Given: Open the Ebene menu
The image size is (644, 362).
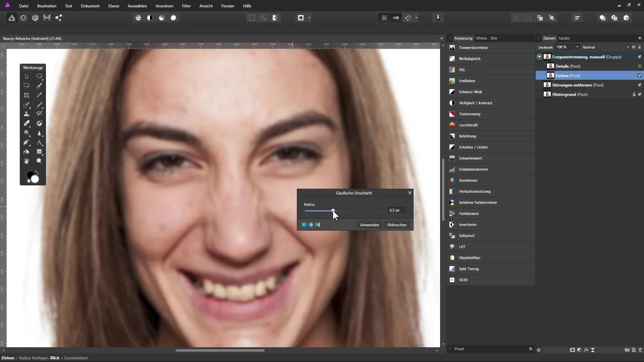Looking at the screenshot, I should pyautogui.click(x=114, y=6).
